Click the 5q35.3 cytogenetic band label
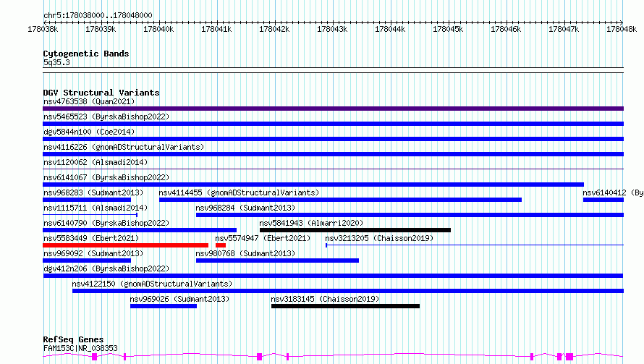The image size is (644, 364). (56, 62)
